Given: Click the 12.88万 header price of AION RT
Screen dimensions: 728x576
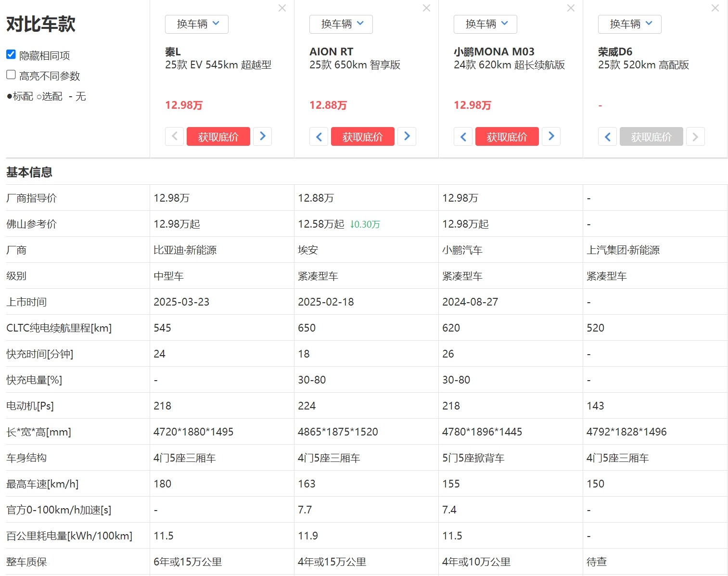Looking at the screenshot, I should coord(328,105).
